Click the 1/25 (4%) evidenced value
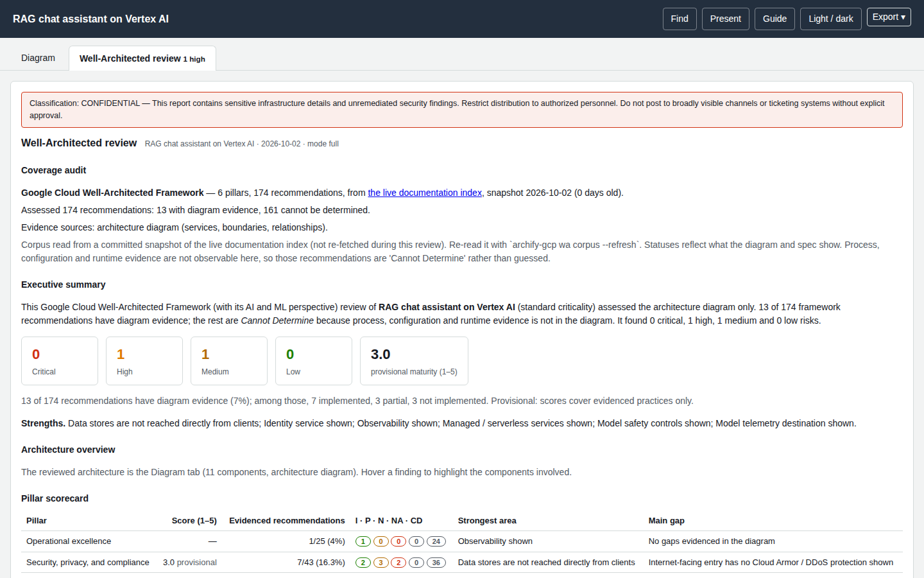 (327, 541)
